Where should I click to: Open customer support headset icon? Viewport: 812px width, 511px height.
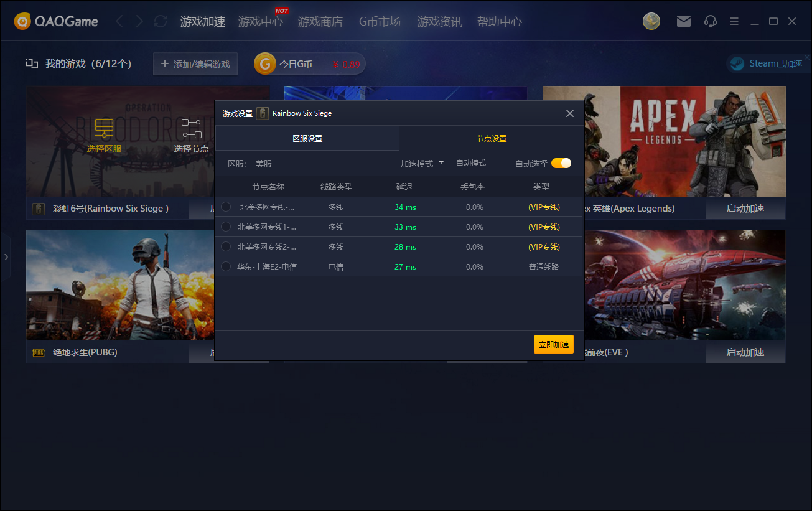click(x=711, y=22)
